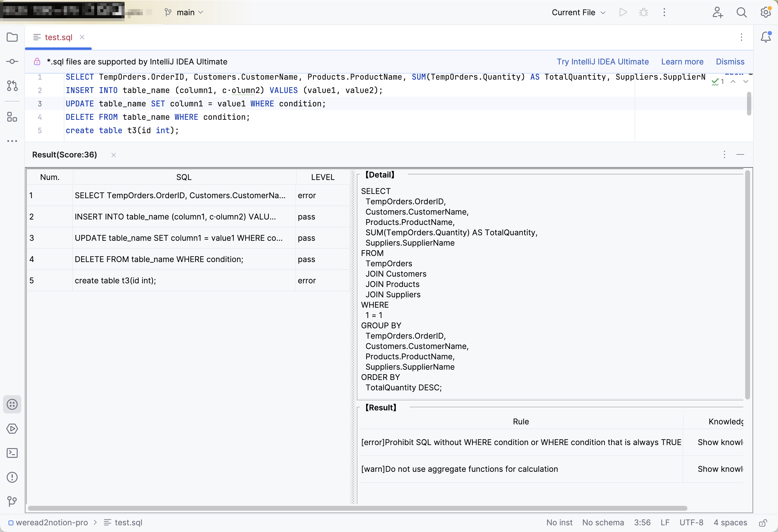Open Search Everywhere magnifier
This screenshot has height=532, width=778.
click(x=742, y=12)
